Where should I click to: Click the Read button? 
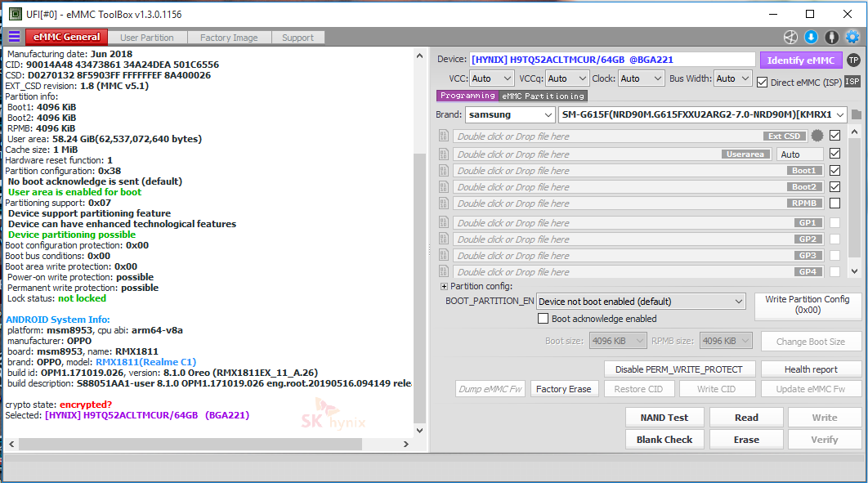[x=746, y=418]
